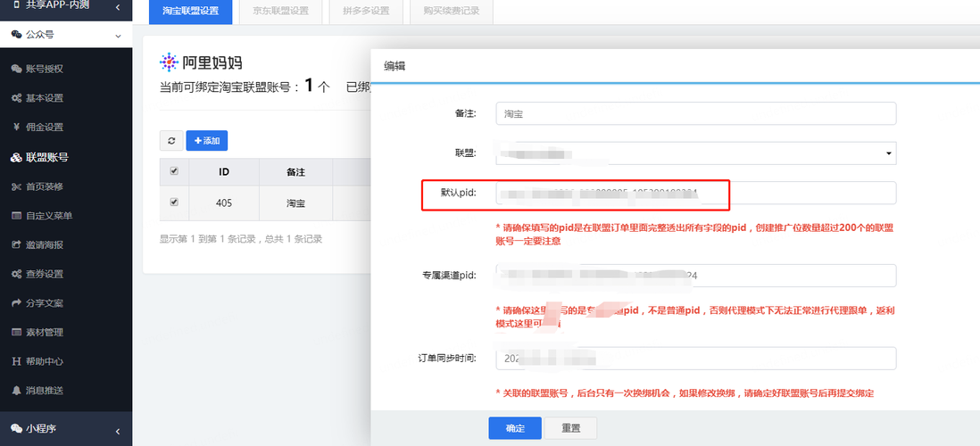Click the 消息推送 bell icon

16,391
